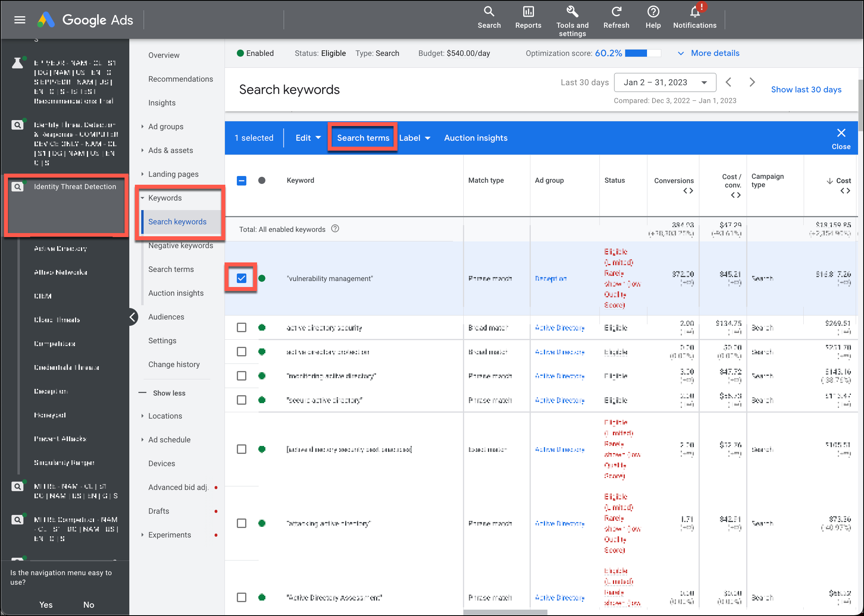Check the Active Directory Assessment keyword row
The width and height of the screenshot is (864, 616).
(242, 597)
